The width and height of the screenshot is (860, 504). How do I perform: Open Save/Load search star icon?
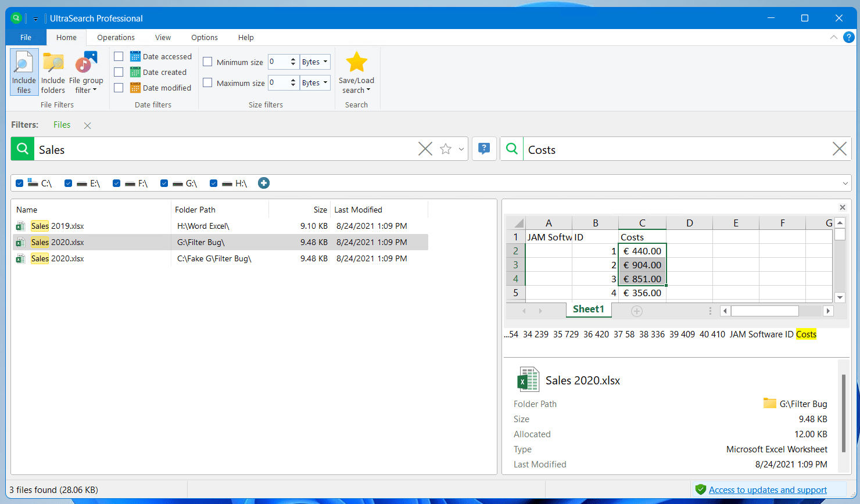(x=356, y=63)
